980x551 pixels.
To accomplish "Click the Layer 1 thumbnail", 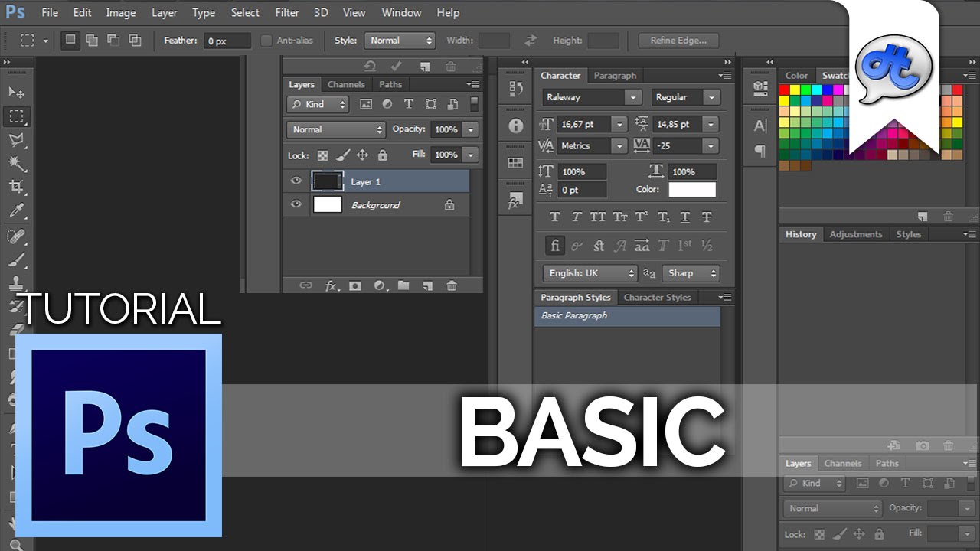I will click(328, 181).
